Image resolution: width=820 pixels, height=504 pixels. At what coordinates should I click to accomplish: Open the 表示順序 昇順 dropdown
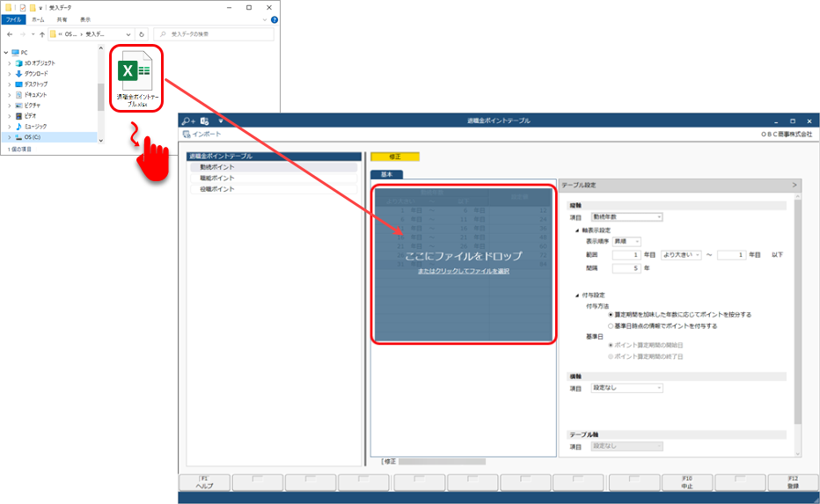click(626, 241)
